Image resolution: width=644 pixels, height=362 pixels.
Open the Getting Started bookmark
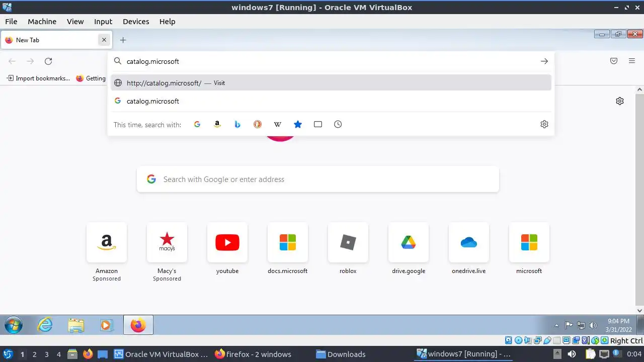pyautogui.click(x=91, y=78)
